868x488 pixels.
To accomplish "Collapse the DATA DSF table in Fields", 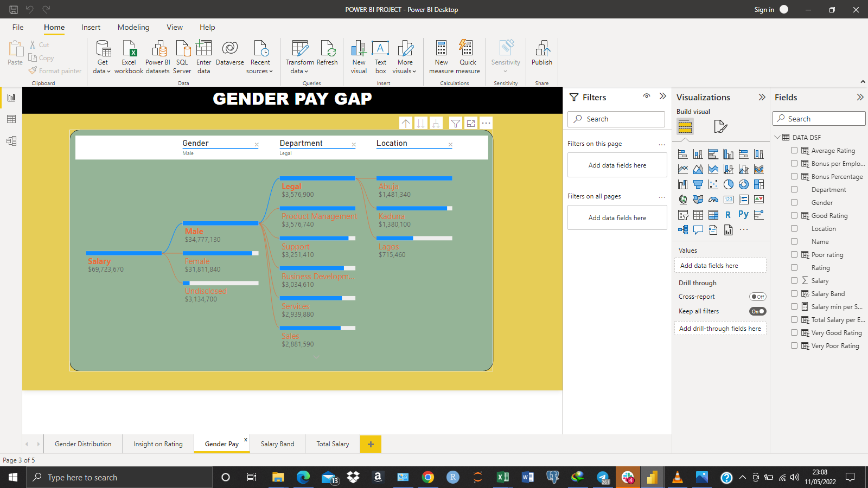I will pos(778,137).
